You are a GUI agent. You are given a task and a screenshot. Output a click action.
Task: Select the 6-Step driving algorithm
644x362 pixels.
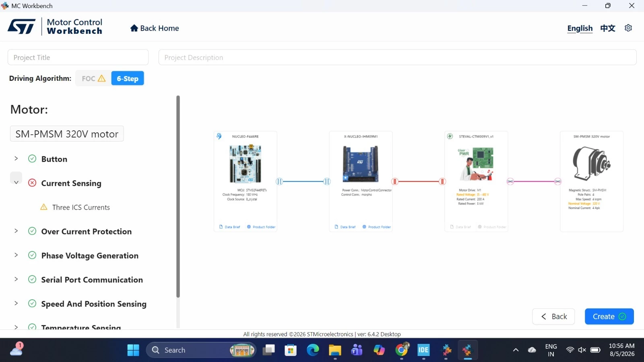point(128,78)
